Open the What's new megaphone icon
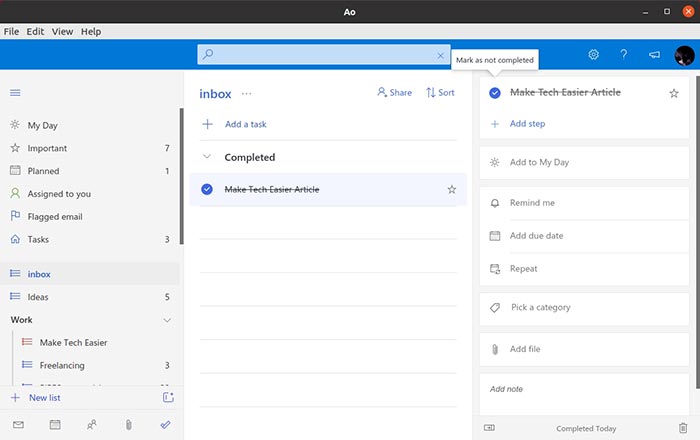Screen dimensions: 700x440 click(654, 55)
